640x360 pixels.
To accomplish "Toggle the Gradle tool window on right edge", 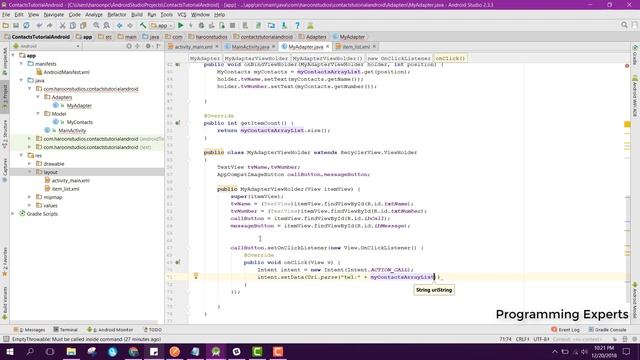I will click(x=635, y=55).
